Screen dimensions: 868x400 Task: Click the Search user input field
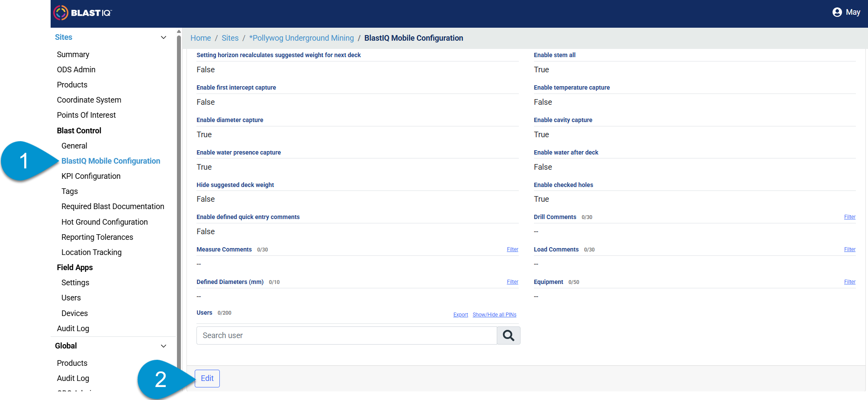click(x=347, y=335)
